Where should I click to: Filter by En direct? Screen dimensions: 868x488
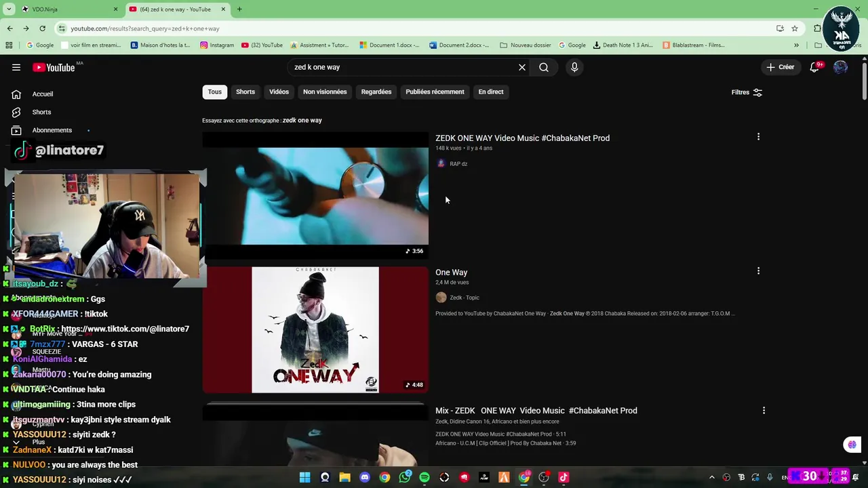[x=491, y=91]
